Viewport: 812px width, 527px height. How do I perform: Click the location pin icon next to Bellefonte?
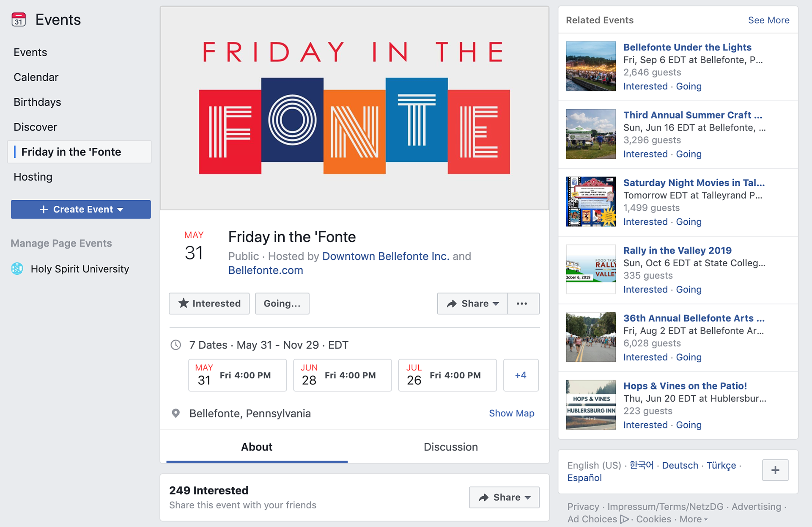pyautogui.click(x=176, y=414)
